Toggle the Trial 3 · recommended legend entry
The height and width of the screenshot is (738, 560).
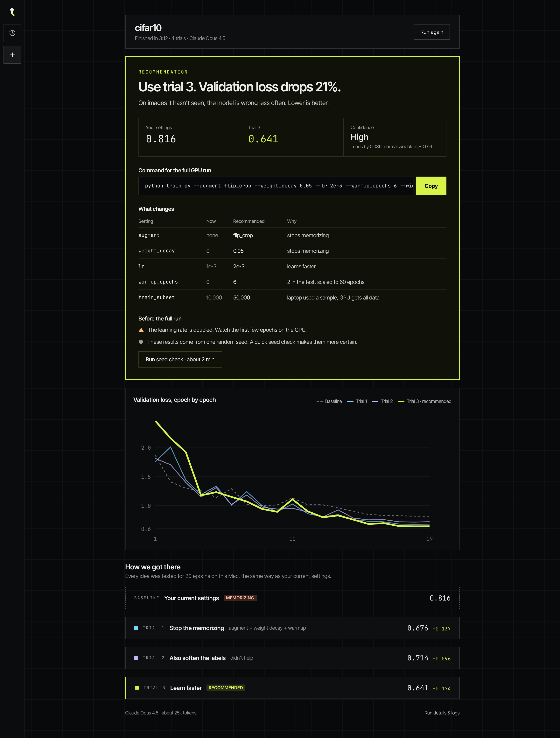pos(425,401)
